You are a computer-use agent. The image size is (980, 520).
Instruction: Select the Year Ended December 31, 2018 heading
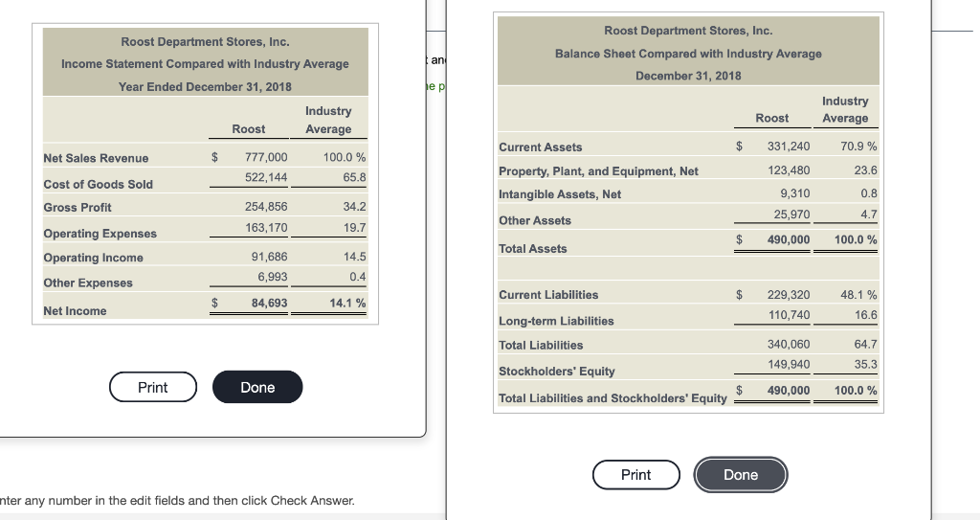pos(205,86)
